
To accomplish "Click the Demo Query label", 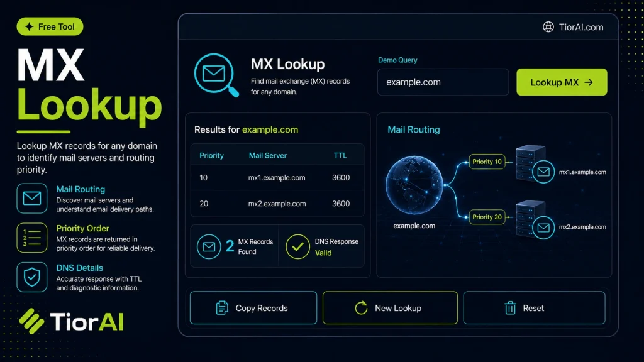I will pyautogui.click(x=397, y=60).
